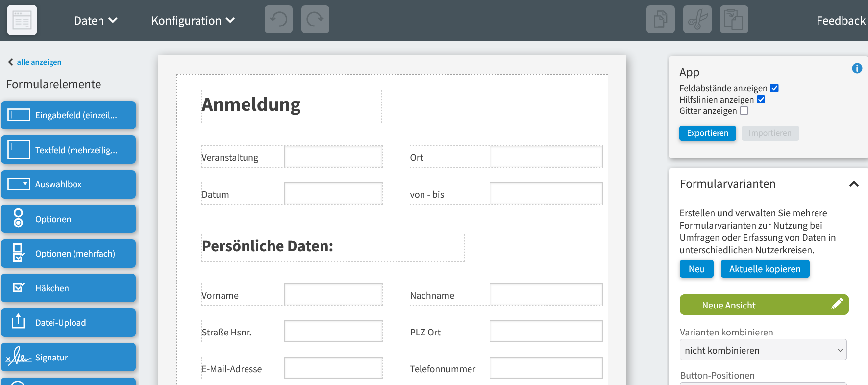The height and width of the screenshot is (385, 868).
Task: Click the cut scissors icon
Action: coord(697,20)
